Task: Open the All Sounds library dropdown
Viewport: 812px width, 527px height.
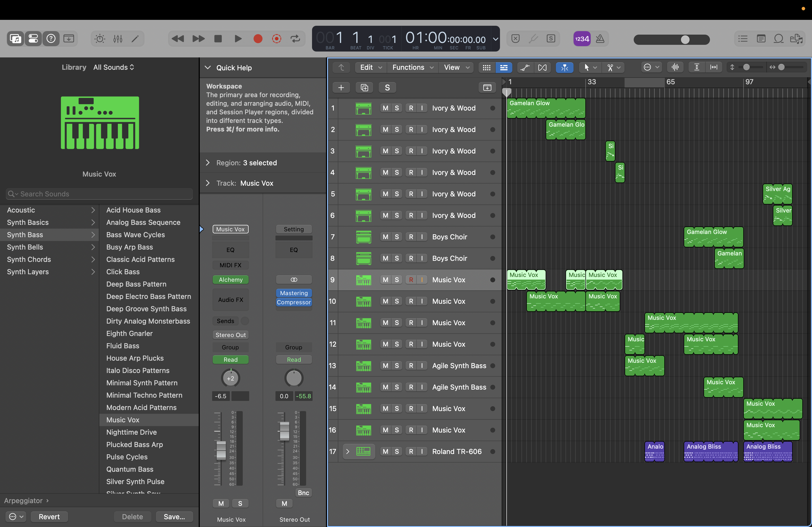Action: (x=114, y=67)
